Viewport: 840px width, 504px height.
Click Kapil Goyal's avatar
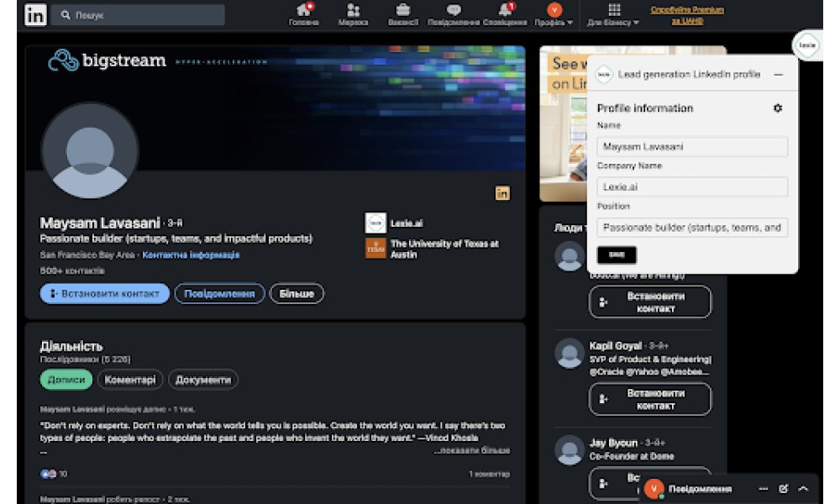[x=569, y=354]
